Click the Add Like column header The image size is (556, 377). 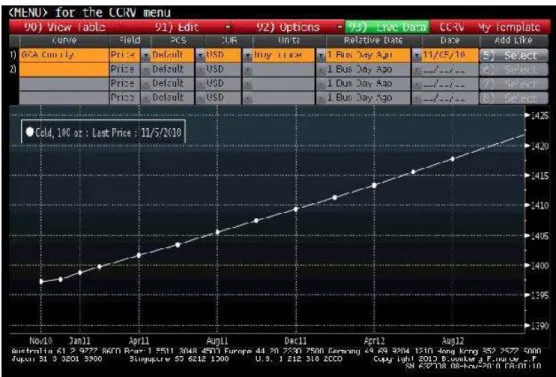pos(513,40)
